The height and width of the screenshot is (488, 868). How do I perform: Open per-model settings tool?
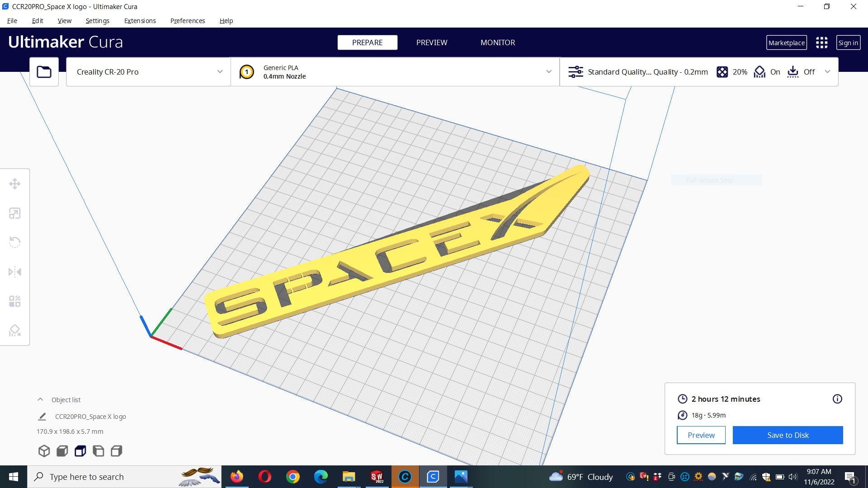15,301
